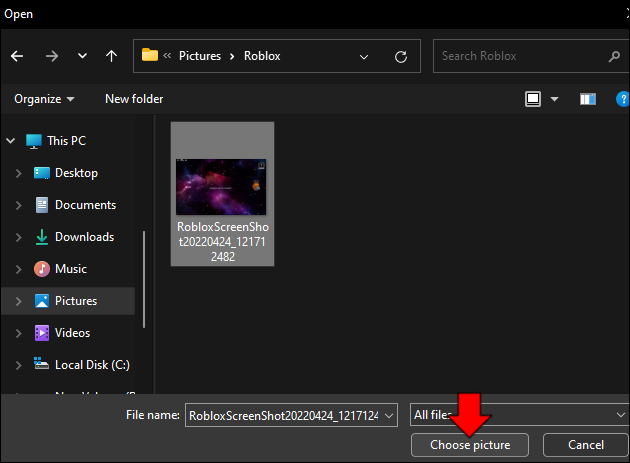Open the address bar history dropdown
Image resolution: width=630 pixels, height=463 pixels.
pos(364,57)
